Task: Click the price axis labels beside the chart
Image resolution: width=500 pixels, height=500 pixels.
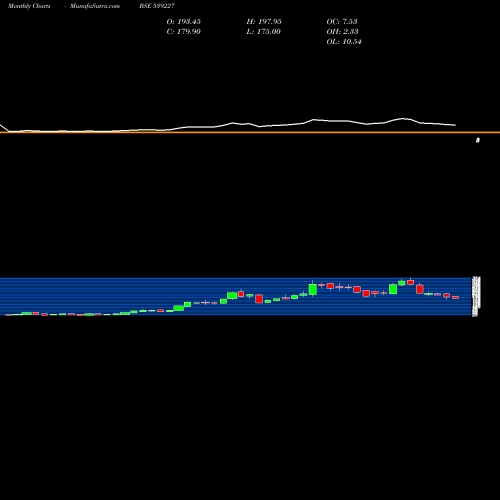Action: pos(476,296)
